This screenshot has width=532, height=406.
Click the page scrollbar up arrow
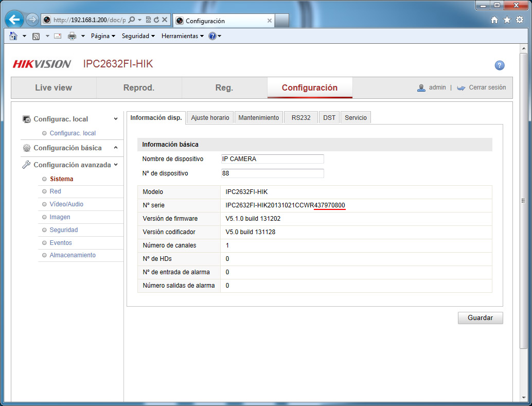click(x=524, y=48)
